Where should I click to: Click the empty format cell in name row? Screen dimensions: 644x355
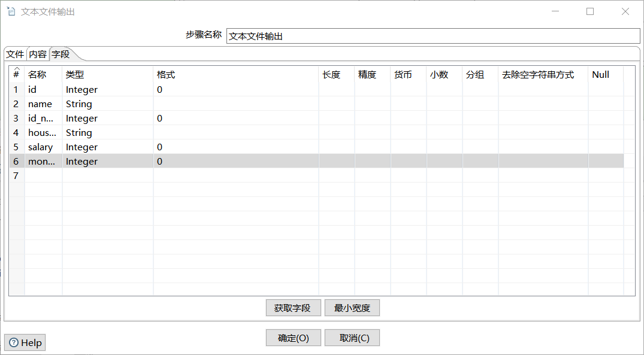pos(236,104)
